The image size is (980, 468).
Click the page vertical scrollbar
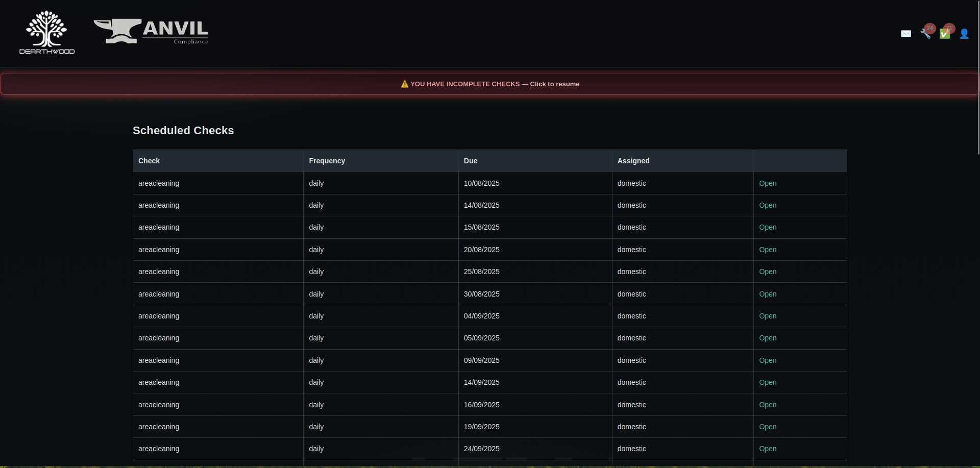click(978, 77)
